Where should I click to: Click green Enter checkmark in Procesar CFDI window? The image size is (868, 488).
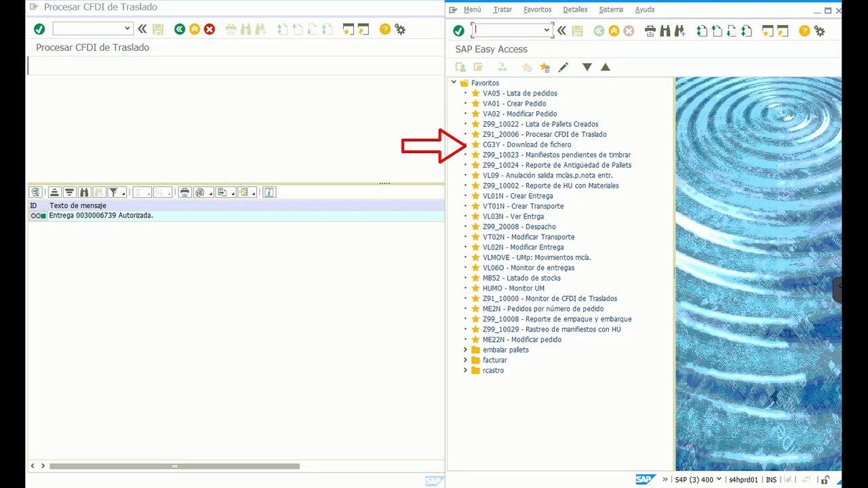pyautogui.click(x=39, y=29)
